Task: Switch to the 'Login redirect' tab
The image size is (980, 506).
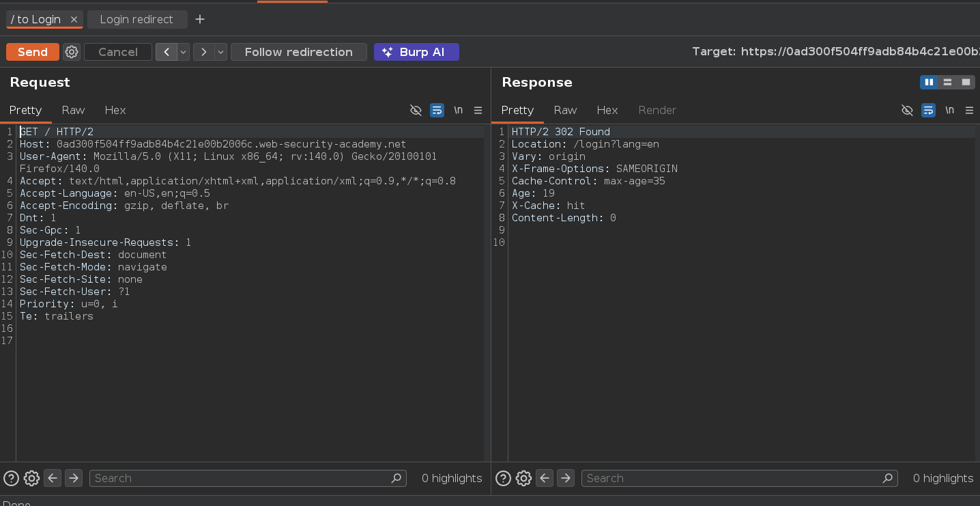Action: click(136, 19)
